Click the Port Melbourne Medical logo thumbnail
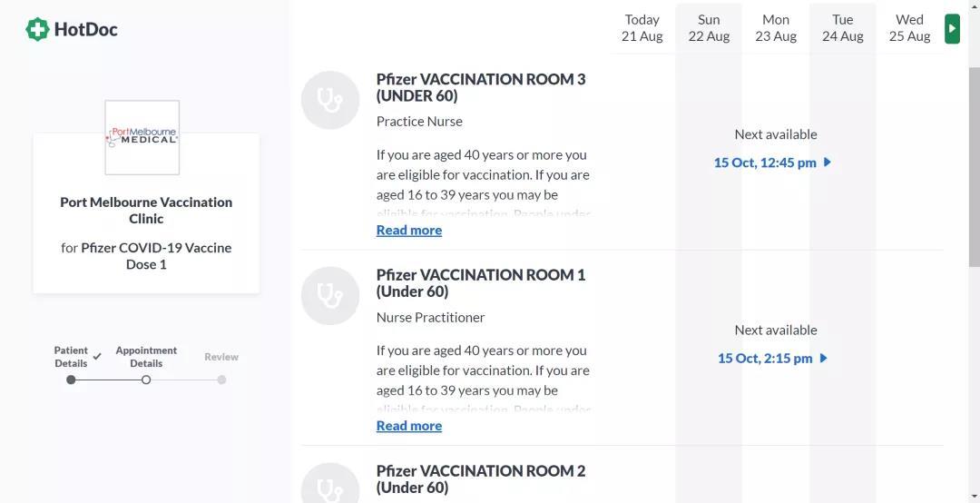The image size is (980, 503). (x=142, y=138)
